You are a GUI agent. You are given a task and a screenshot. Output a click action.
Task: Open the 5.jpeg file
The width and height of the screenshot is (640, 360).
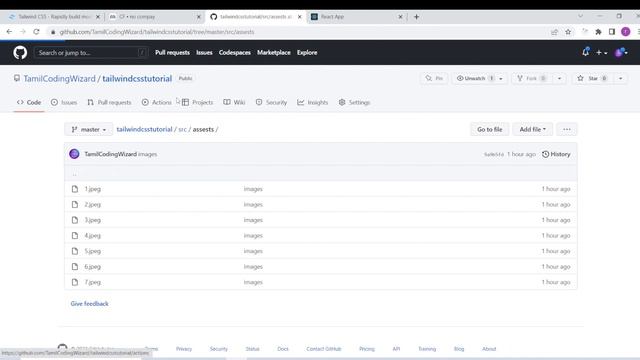[x=93, y=251]
